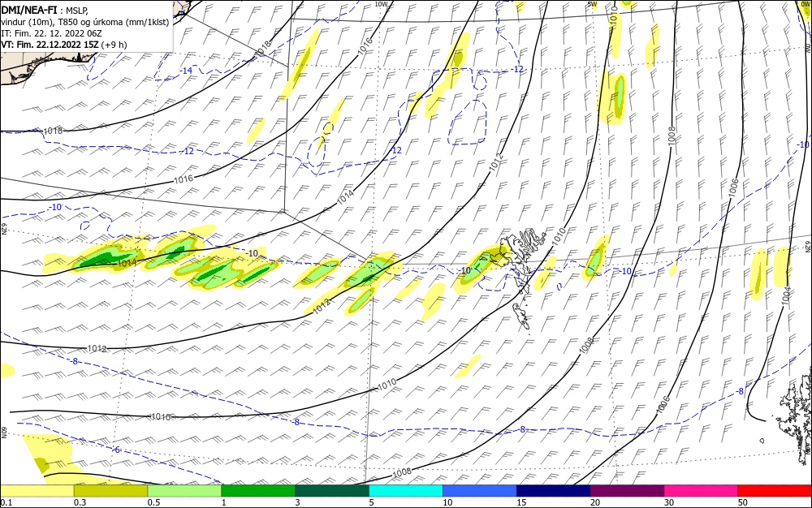Click the 10W longitude label
Image resolution: width=812 pixels, height=508 pixels.
point(381,4)
